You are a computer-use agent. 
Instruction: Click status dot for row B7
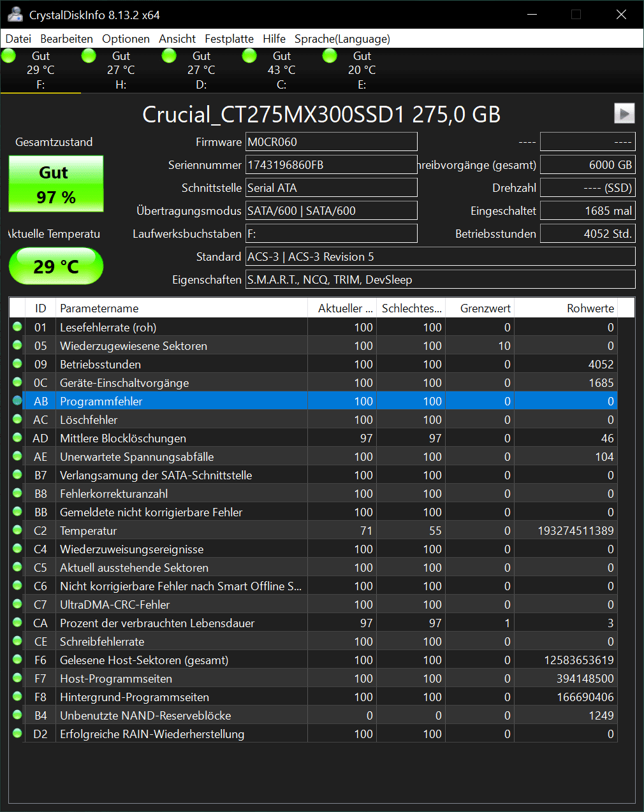coord(17,475)
